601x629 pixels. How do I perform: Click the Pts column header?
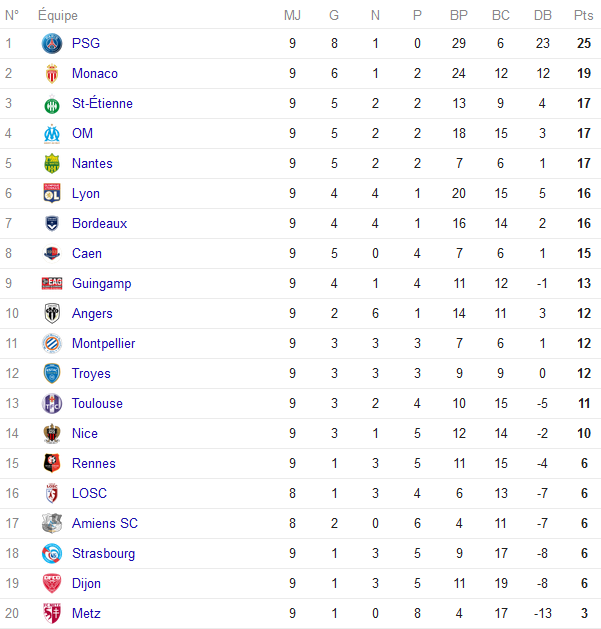pyautogui.click(x=583, y=15)
